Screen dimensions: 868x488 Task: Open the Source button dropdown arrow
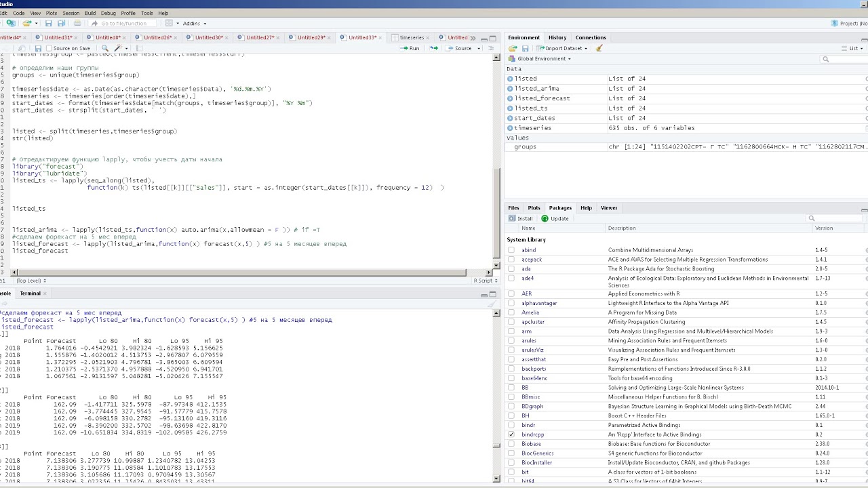point(479,48)
